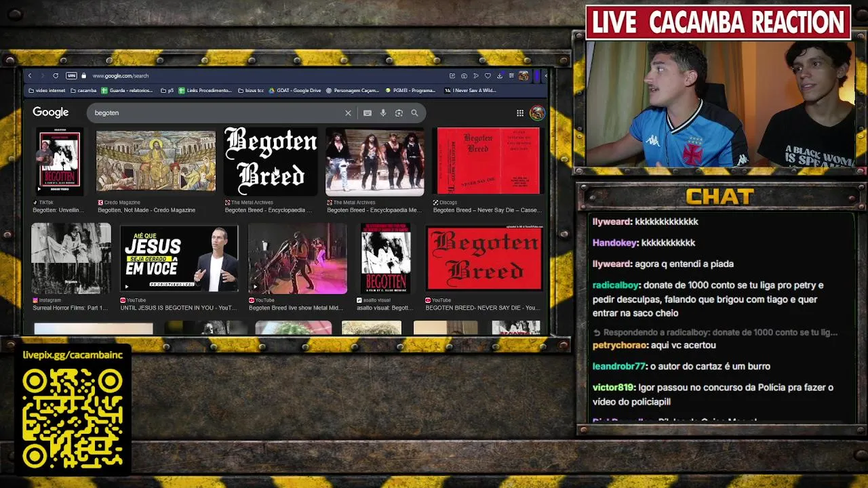Image resolution: width=868 pixels, height=488 pixels.
Task: Open the p5 bookmark folder
Action: pos(167,90)
